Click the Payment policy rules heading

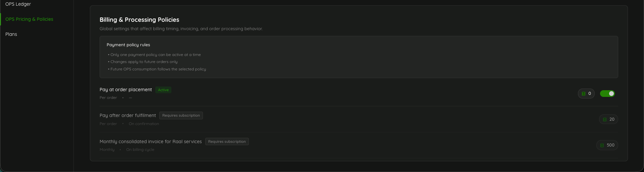(128, 45)
